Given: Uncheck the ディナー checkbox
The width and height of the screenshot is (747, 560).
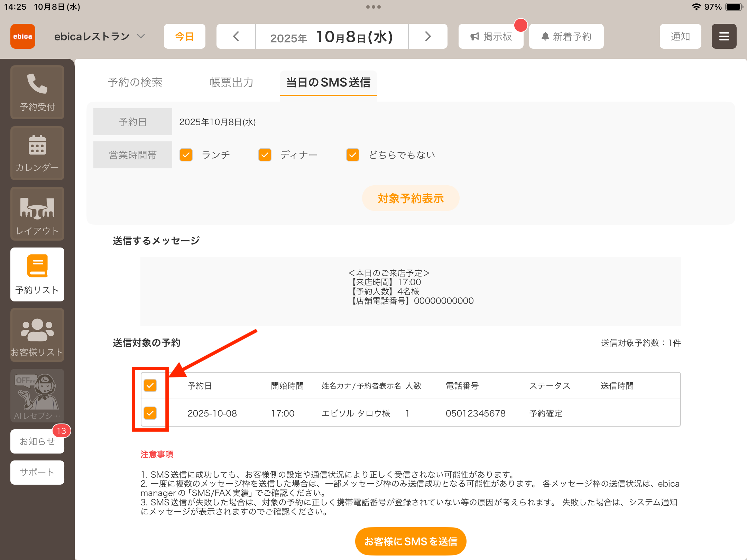Looking at the screenshot, I should tap(265, 155).
